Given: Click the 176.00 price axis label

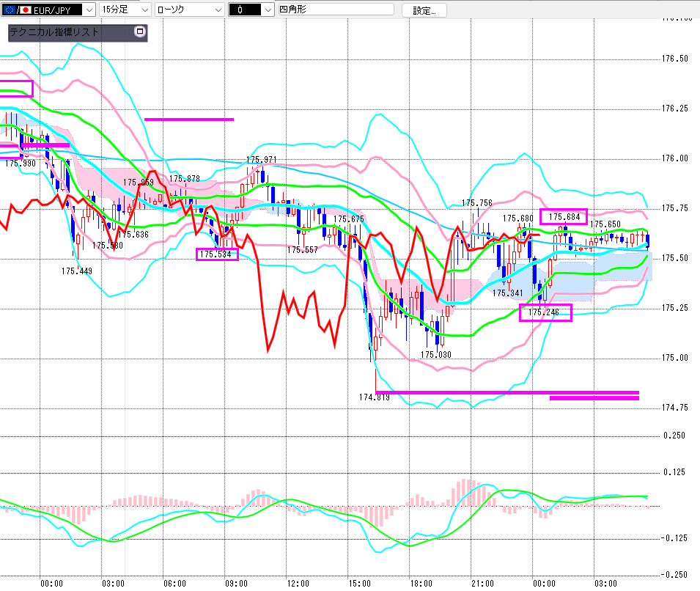Looking at the screenshot, I should pos(675,158).
